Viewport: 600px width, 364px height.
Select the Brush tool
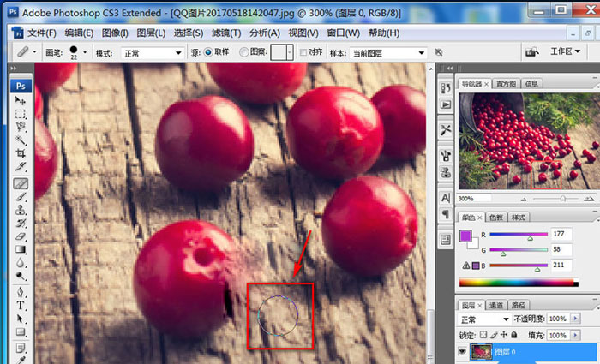tap(21, 197)
